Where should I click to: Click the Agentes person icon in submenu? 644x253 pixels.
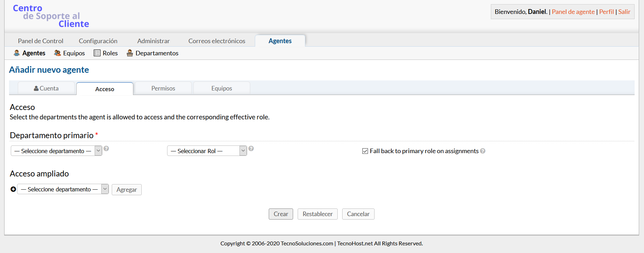(x=16, y=53)
